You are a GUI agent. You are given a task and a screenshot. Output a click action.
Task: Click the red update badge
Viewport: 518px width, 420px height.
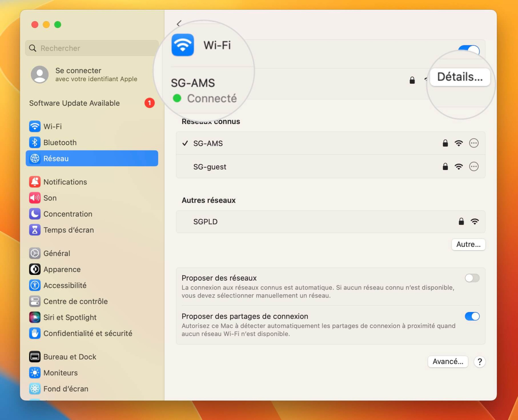tap(149, 103)
